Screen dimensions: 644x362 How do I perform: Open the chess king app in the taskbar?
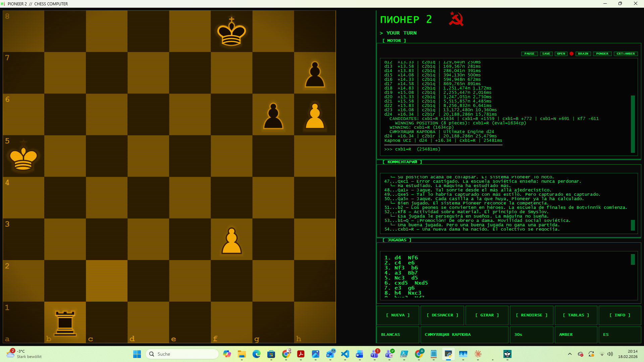pos(507,354)
